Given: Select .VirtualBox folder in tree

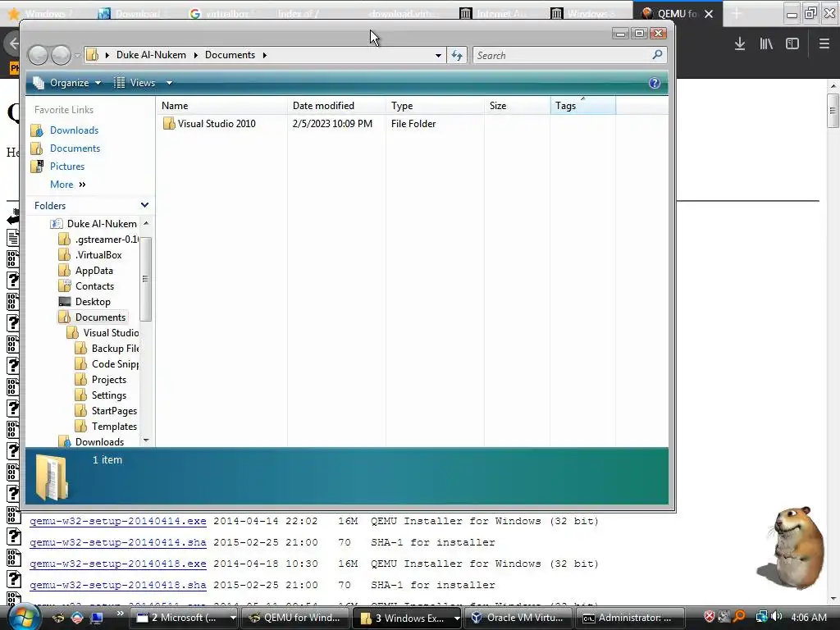Looking at the screenshot, I should click(98, 255).
